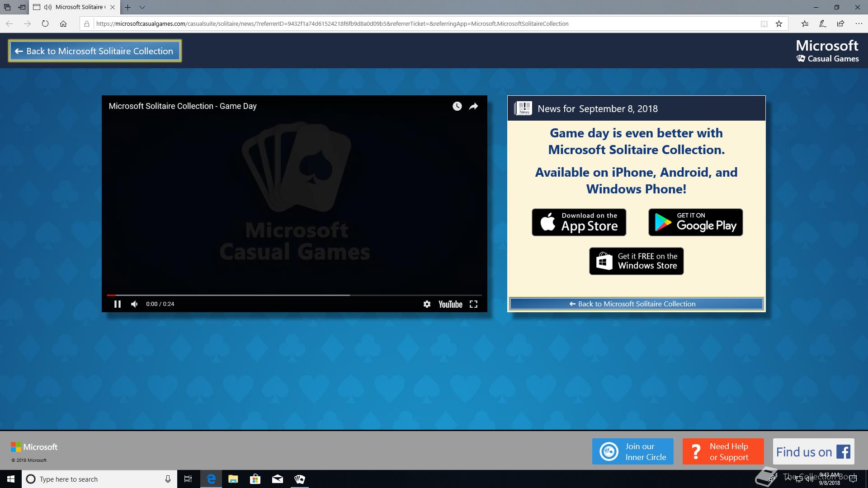
Task: Click Set tabs aside icon
Action: (x=21, y=7)
